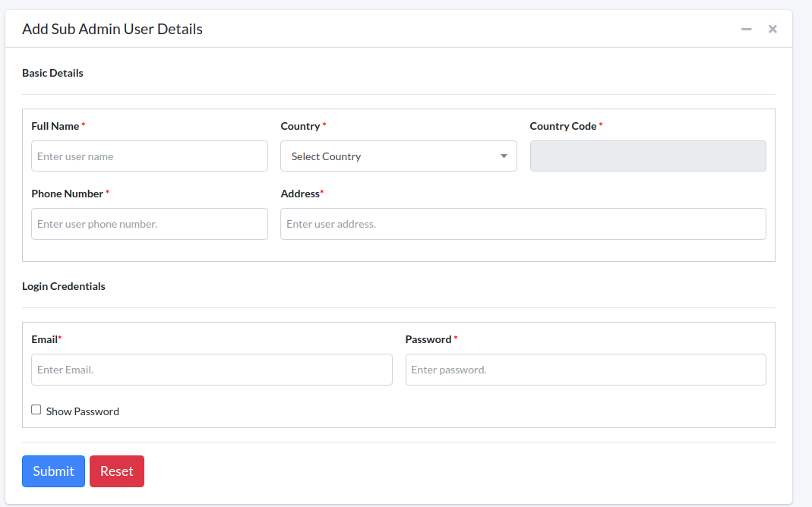Screen dimensions: 812x507
Task: Collapse the Add Sub Admin panel
Action: pyautogui.click(x=746, y=30)
